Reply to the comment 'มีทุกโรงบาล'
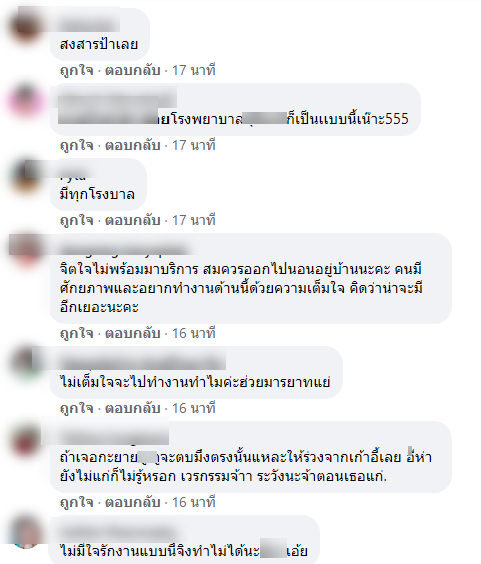 coord(132,220)
